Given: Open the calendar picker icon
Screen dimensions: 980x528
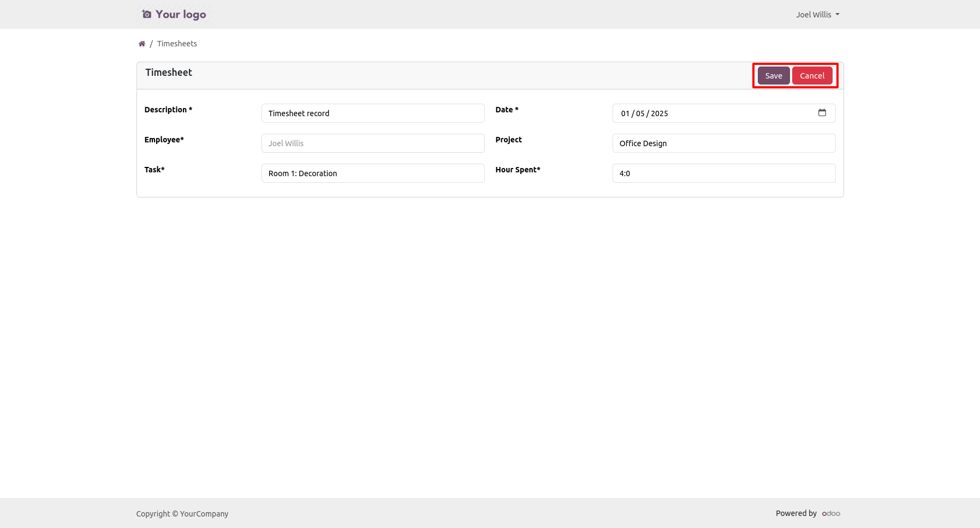Looking at the screenshot, I should 822,113.
